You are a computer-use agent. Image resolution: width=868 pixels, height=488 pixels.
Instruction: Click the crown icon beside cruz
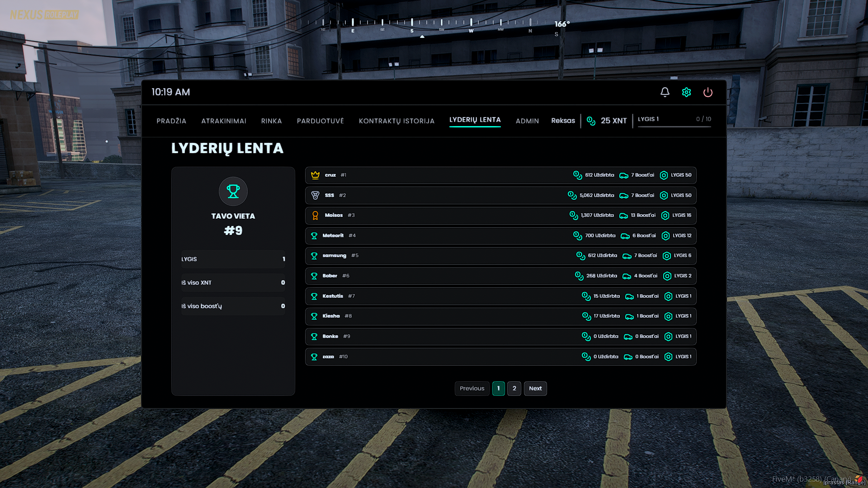315,175
